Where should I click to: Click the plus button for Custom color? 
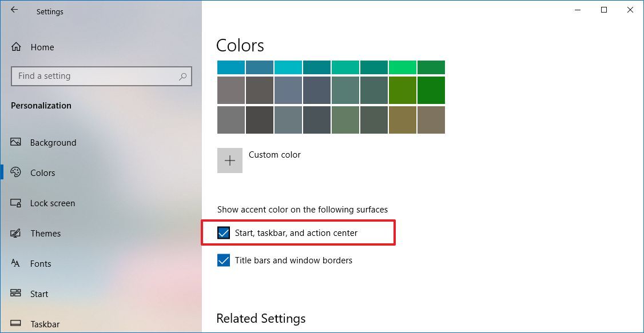[229, 161]
